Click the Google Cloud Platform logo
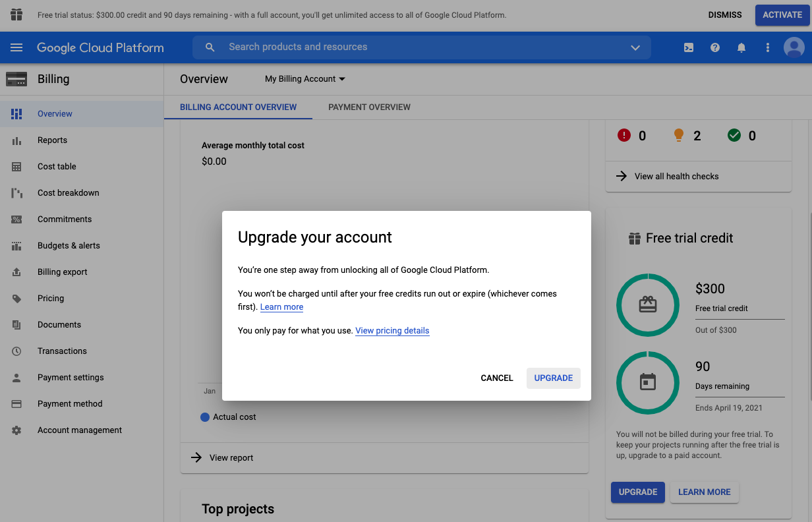This screenshot has width=812, height=522. 100,47
